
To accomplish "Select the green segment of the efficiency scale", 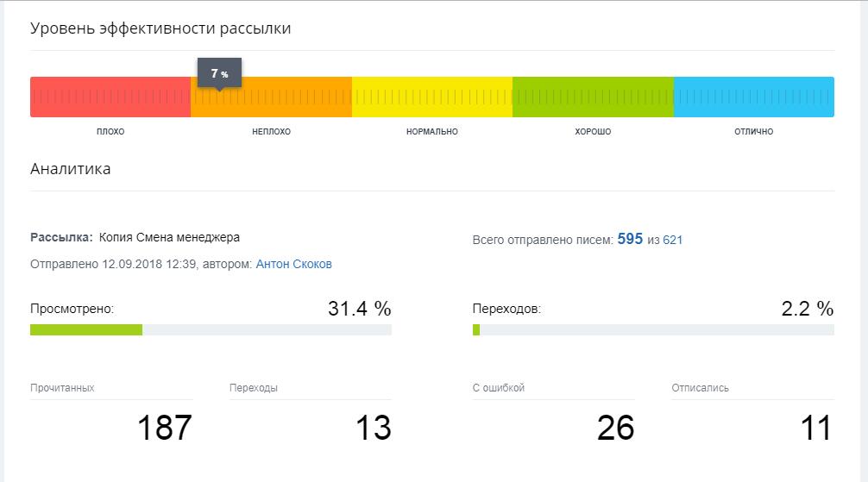I will [x=593, y=97].
